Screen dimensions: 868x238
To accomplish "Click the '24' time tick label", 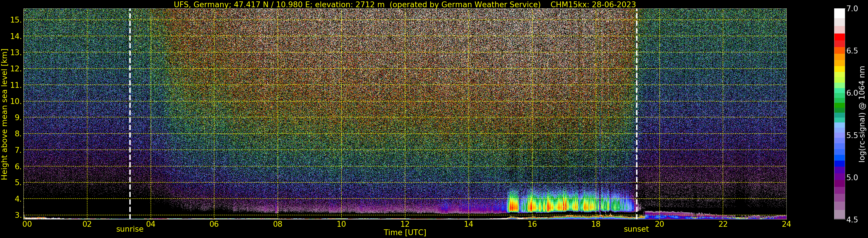I will (786, 224).
